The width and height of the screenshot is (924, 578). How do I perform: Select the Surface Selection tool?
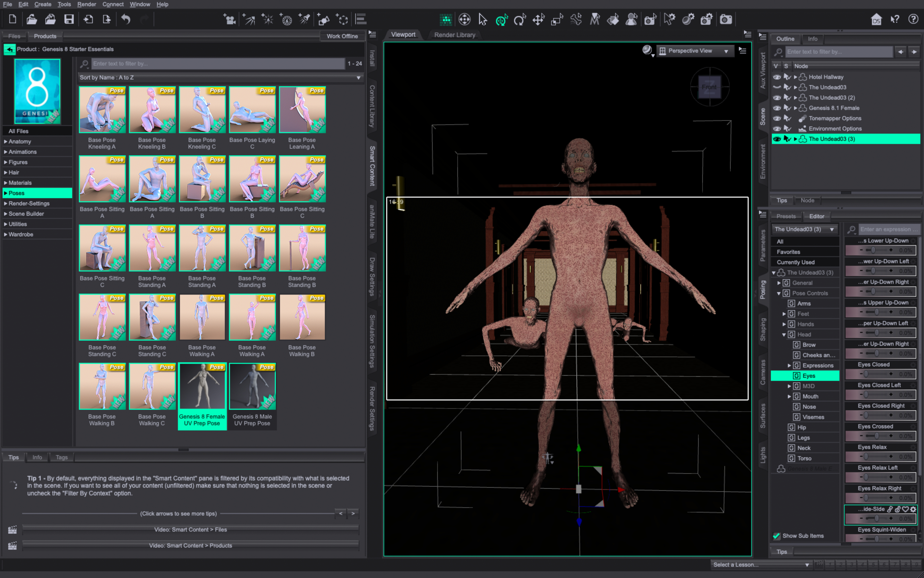613,19
